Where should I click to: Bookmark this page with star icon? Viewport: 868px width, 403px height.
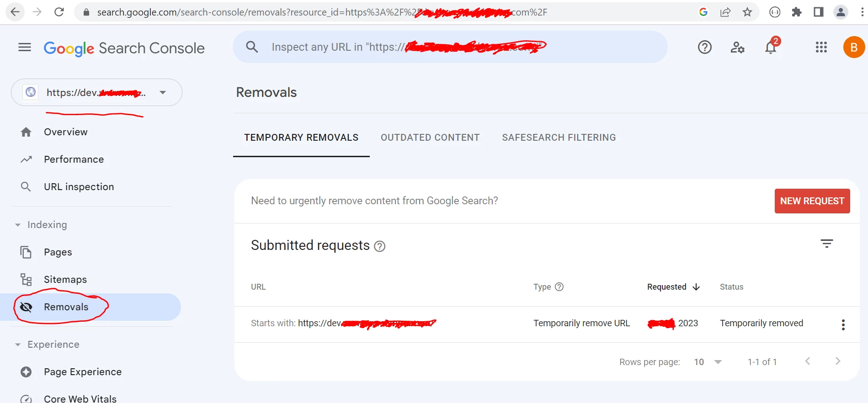(x=747, y=12)
